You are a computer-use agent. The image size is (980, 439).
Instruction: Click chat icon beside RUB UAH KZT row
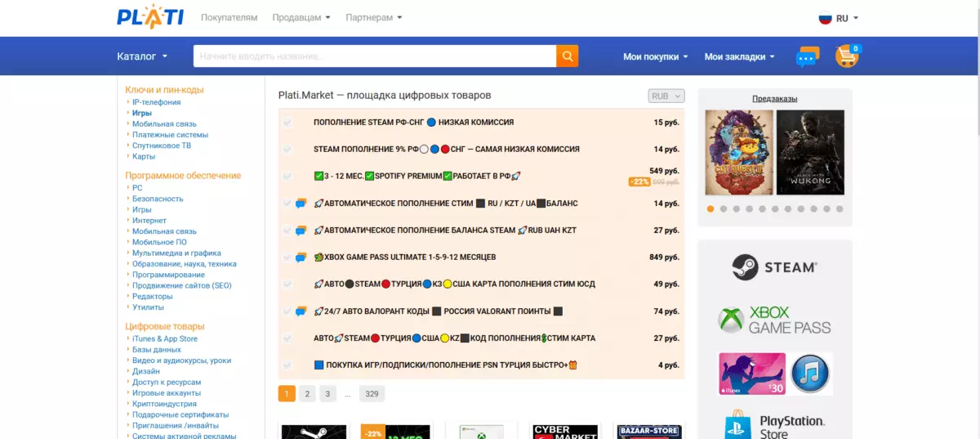point(301,231)
